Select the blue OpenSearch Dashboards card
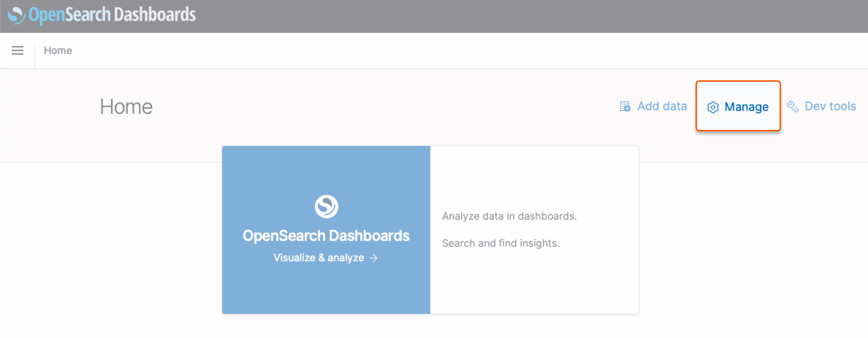This screenshot has width=868, height=338. click(326, 230)
